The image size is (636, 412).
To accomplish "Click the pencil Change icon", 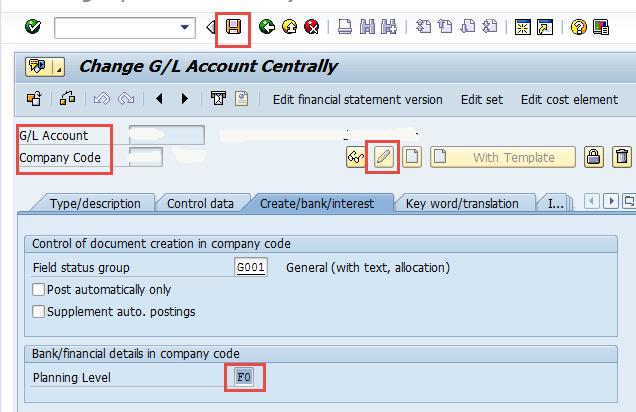I will [x=383, y=157].
